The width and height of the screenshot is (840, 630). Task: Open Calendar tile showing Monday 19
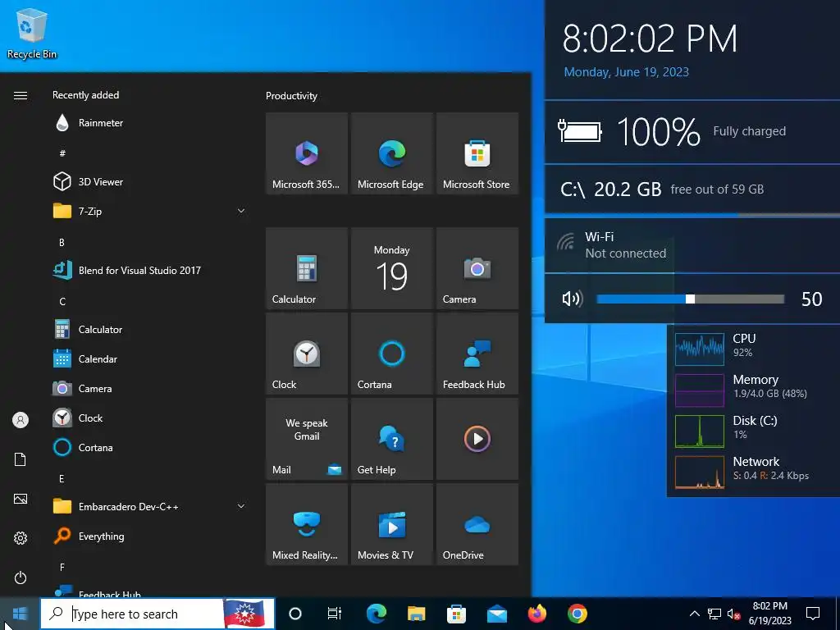click(391, 268)
